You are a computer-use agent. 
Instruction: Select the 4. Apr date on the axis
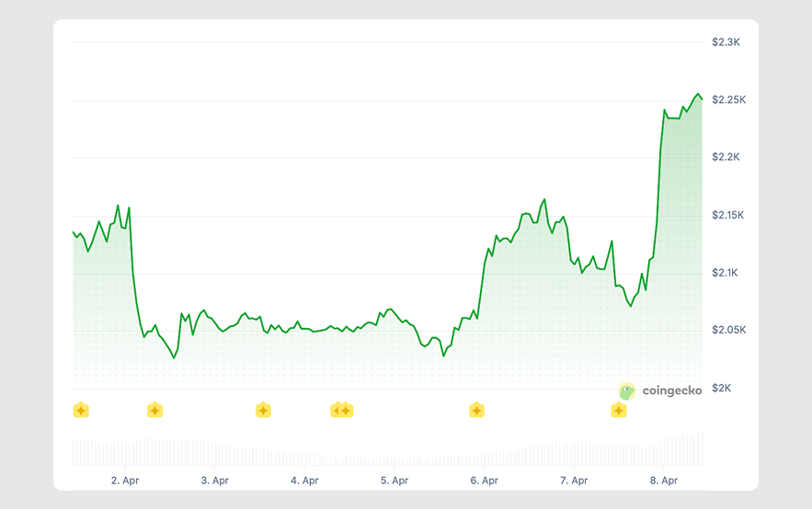pyautogui.click(x=304, y=480)
